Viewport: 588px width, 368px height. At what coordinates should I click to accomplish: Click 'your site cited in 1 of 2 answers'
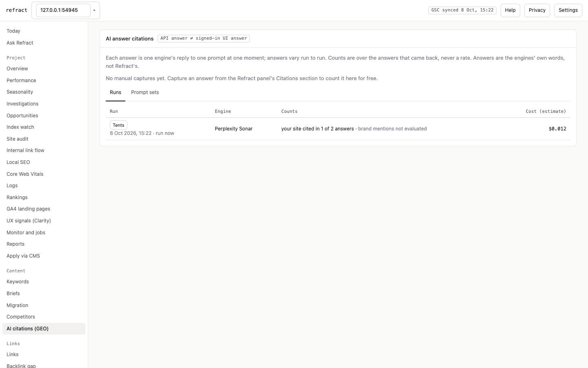(x=317, y=129)
